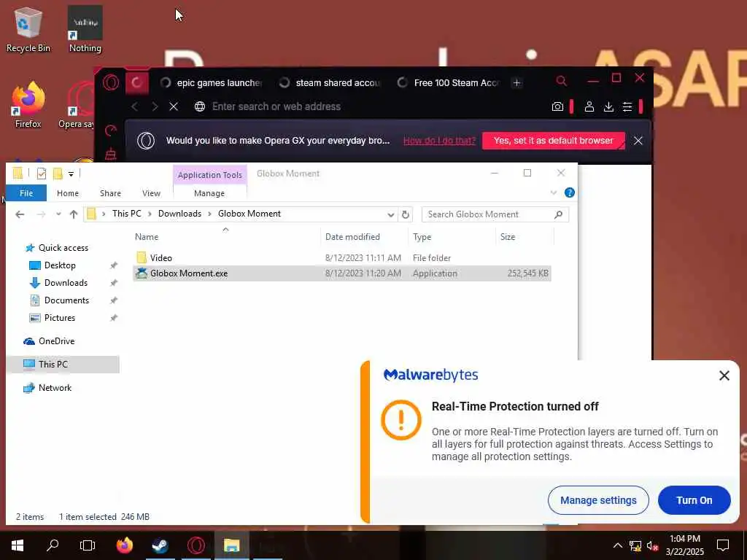Image resolution: width=747 pixels, height=560 pixels.
Task: Open the Nothing desktop shortcut
Action: (85, 29)
